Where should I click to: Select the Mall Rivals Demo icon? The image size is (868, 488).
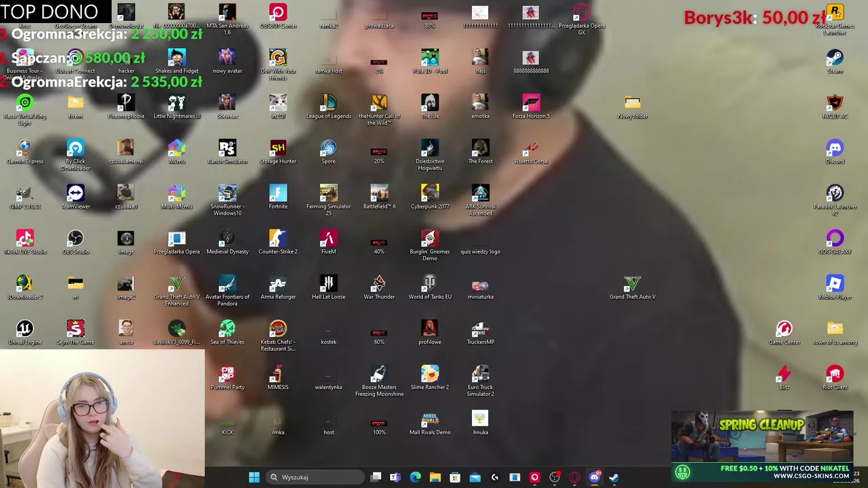click(430, 420)
